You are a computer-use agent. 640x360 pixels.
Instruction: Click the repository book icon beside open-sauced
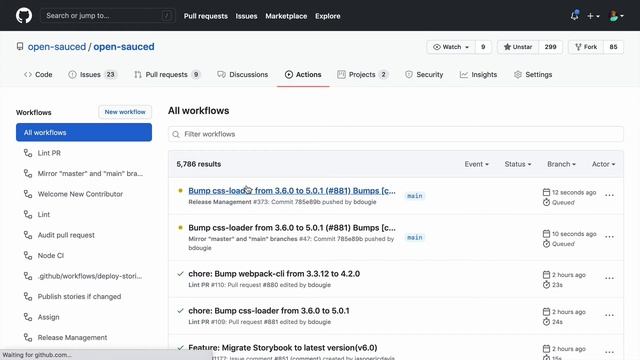[x=20, y=47]
